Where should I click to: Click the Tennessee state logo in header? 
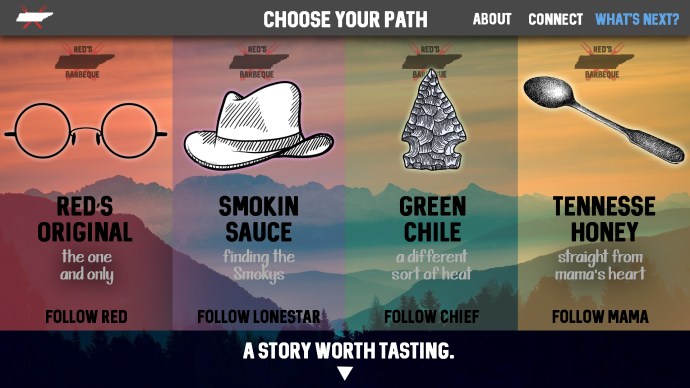coord(34,18)
